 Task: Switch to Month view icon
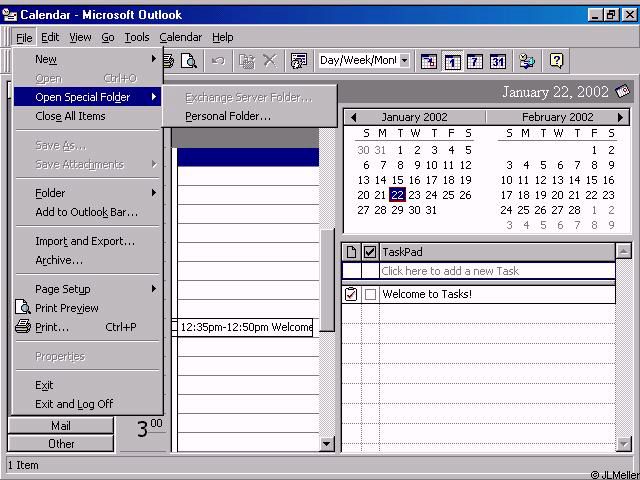tap(498, 62)
